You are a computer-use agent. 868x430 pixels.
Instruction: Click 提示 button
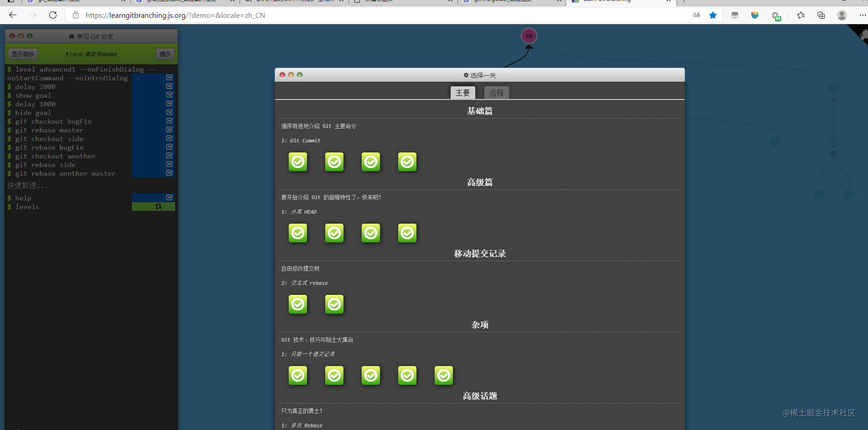[x=165, y=54]
